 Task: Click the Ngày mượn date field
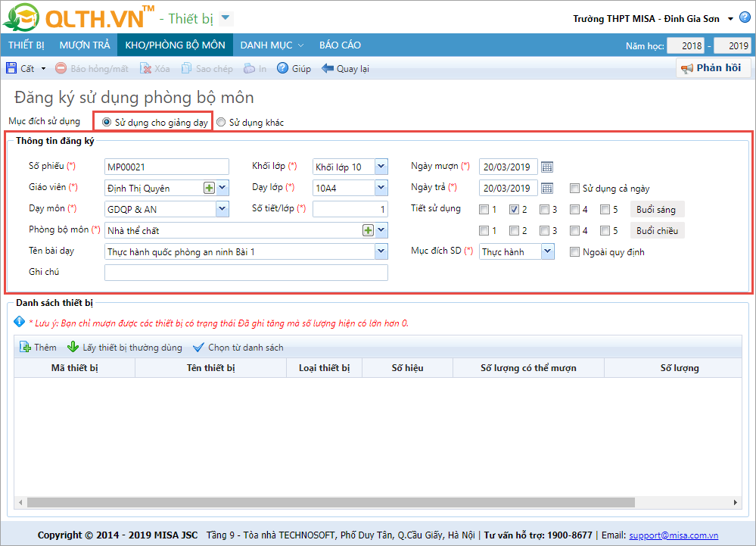(x=509, y=167)
